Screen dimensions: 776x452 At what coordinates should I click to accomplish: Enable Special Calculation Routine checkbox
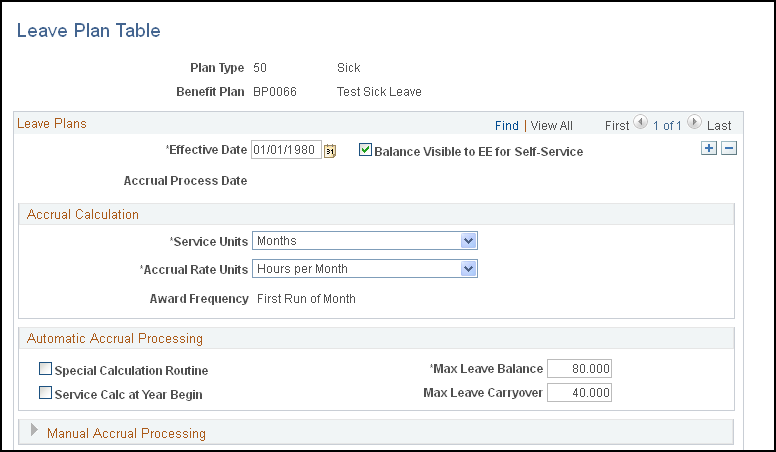click(46, 369)
